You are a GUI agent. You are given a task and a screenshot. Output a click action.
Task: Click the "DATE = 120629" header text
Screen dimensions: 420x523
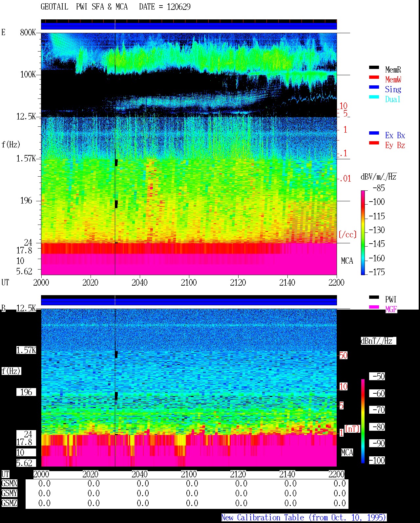[x=165, y=7]
